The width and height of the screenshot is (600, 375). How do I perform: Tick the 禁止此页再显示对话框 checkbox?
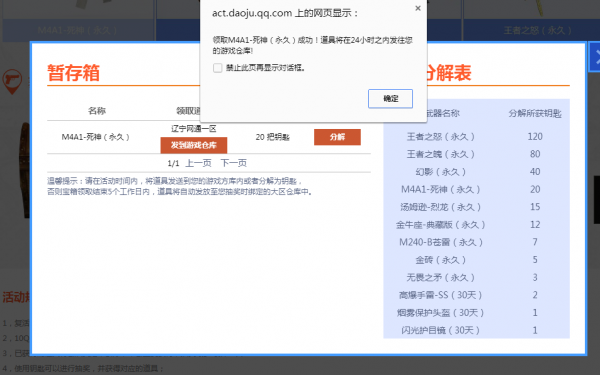coord(218,68)
